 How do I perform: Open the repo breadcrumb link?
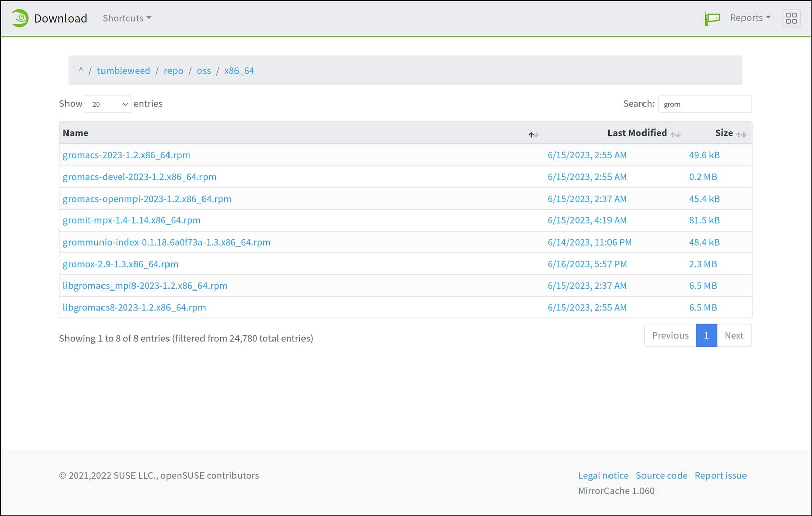(x=174, y=70)
